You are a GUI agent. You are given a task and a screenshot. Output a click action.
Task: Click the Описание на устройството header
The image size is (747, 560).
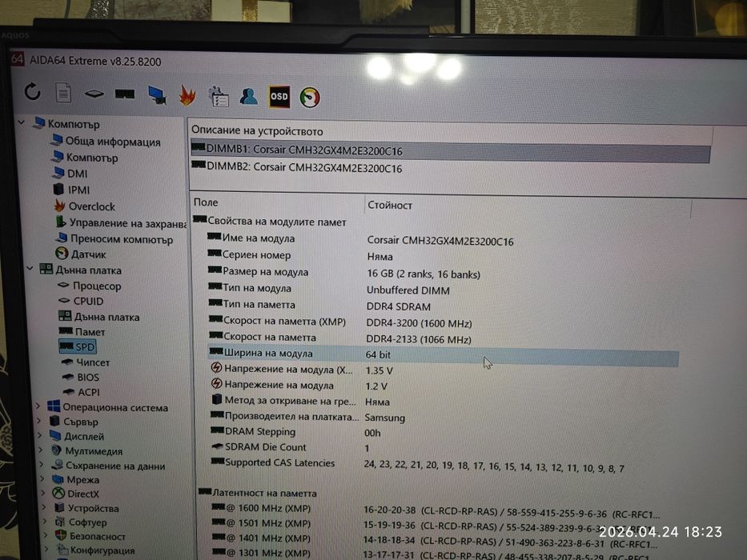coord(257,131)
